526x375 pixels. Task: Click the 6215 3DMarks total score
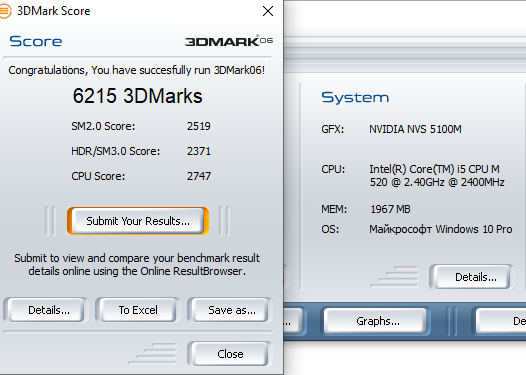tap(138, 96)
